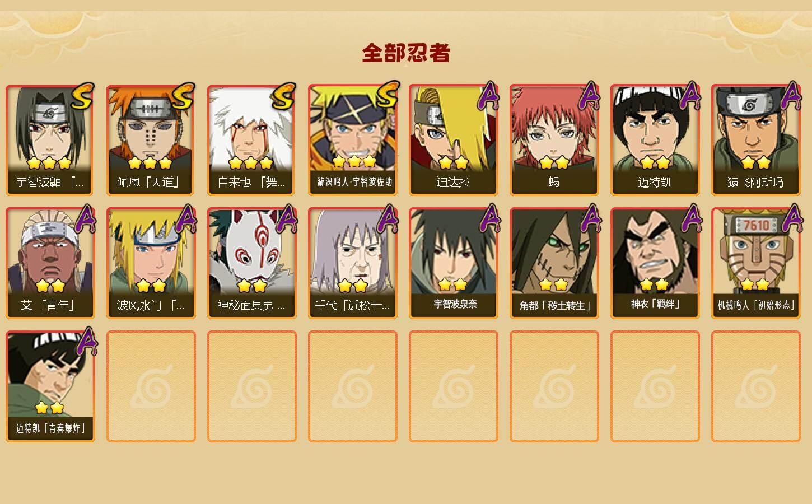Choose the 蝎 ninja card

[x=554, y=140]
